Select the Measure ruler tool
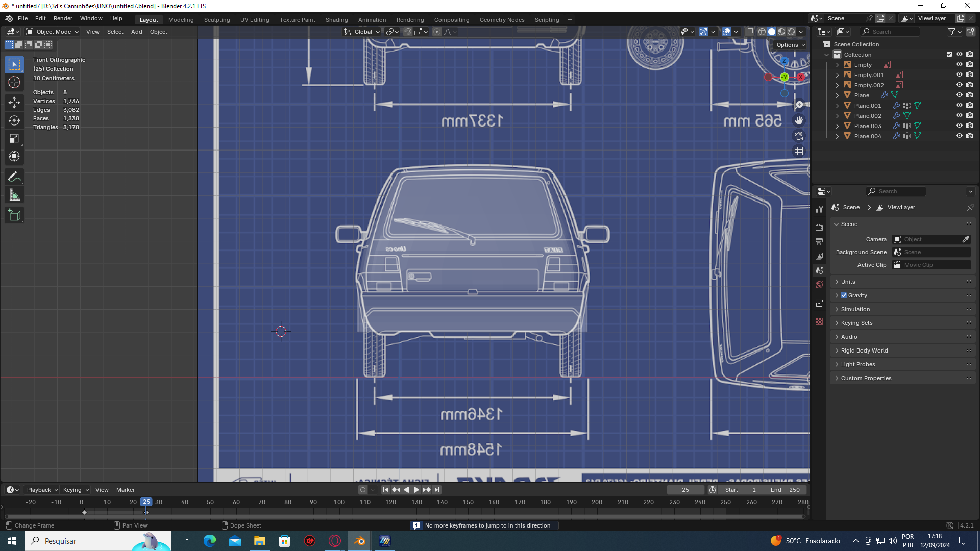Screen dimensions: 980x551 [14, 195]
